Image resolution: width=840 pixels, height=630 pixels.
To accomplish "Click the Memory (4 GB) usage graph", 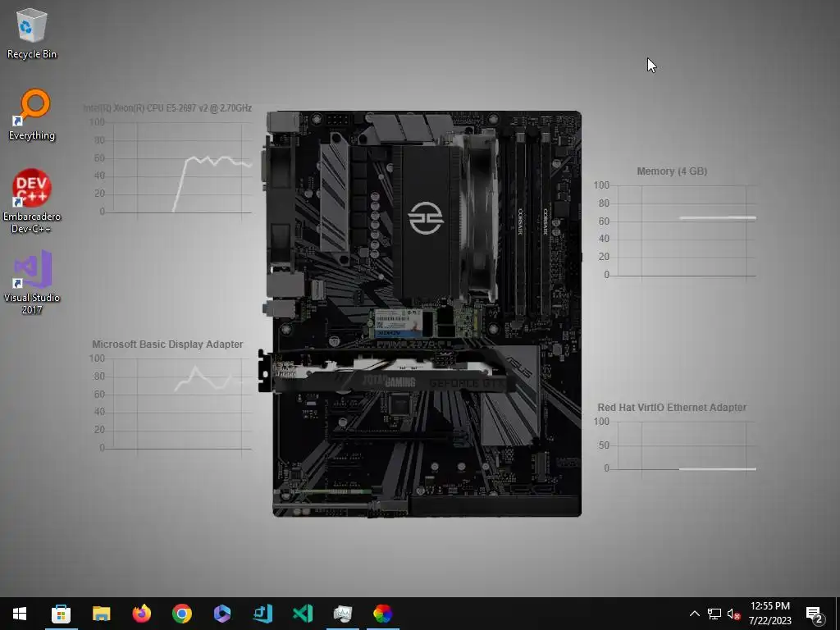I will pyautogui.click(x=676, y=231).
